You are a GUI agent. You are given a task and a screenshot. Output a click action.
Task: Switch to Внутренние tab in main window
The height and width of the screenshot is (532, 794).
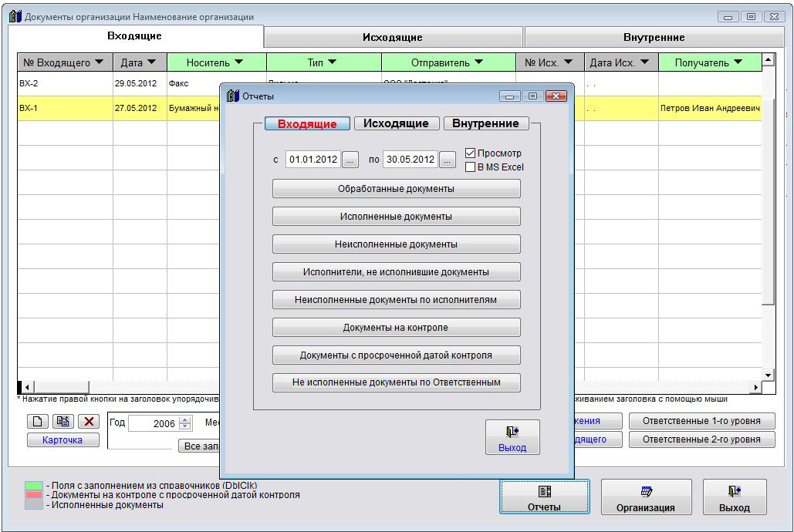[x=654, y=38]
